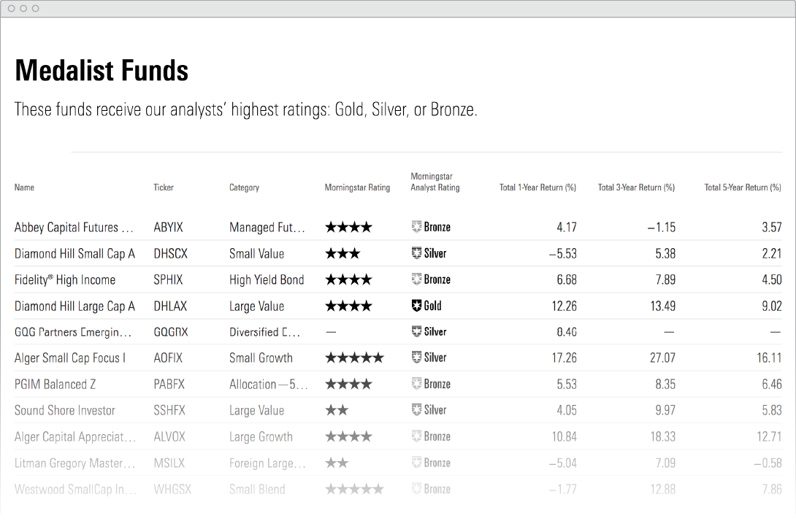Sort by Total 5-Year Return column
The width and height of the screenshot is (796, 532).
coord(743,188)
